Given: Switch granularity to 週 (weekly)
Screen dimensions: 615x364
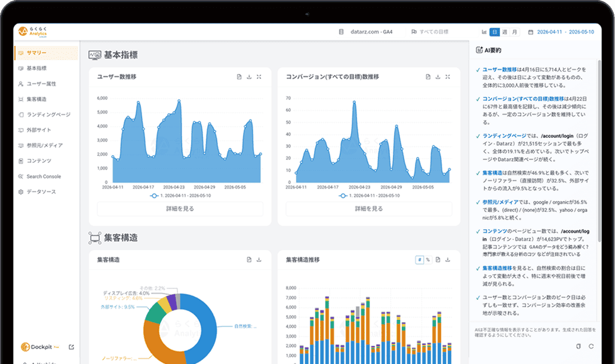Looking at the screenshot, I should (x=505, y=32).
